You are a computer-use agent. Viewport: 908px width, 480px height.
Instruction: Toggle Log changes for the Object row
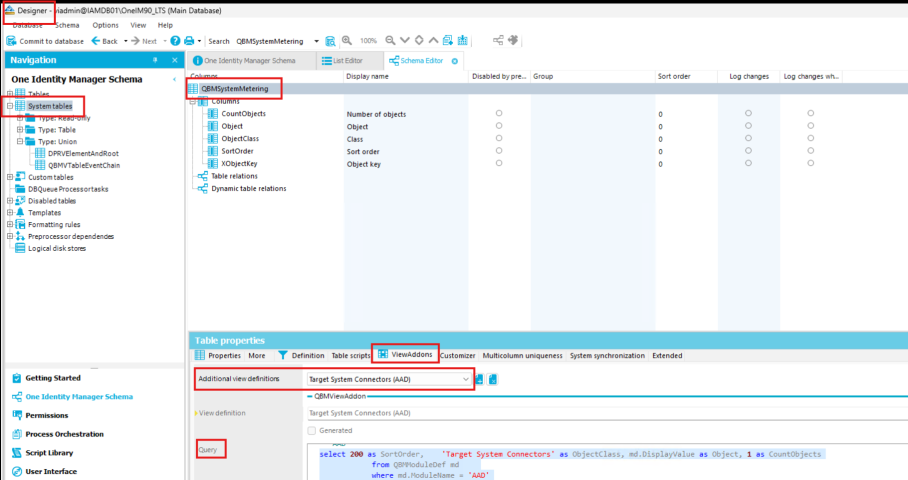748,126
